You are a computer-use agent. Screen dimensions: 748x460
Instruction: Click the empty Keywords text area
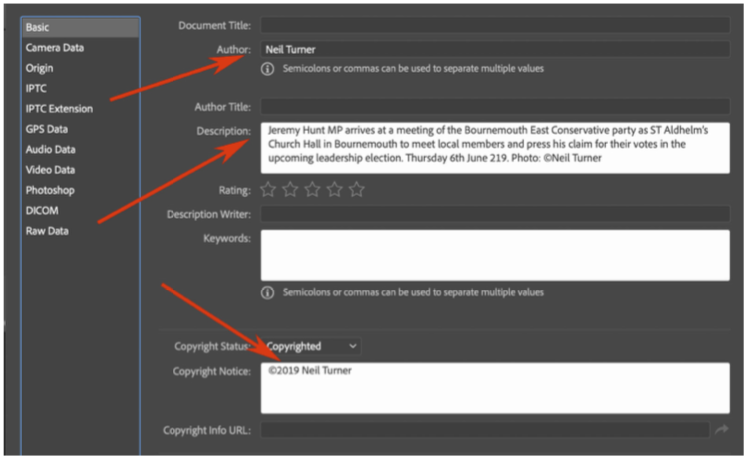click(495, 256)
